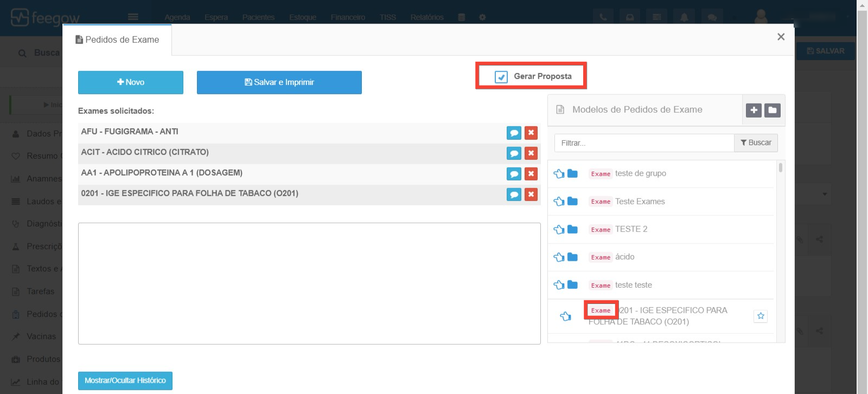This screenshot has width=868, height=394.
Task: Click 'AFU - FUGIGRAMA - ANTI' row text
Action: tap(130, 132)
